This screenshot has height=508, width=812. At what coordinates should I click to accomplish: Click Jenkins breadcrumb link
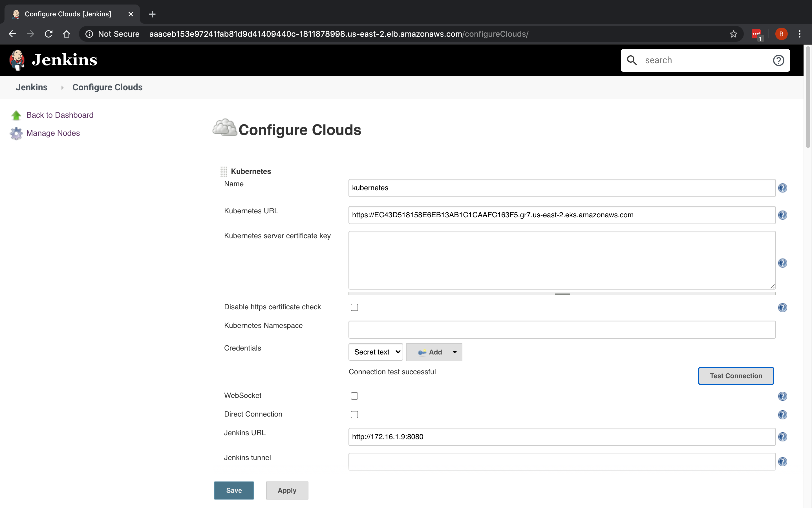pyautogui.click(x=32, y=87)
